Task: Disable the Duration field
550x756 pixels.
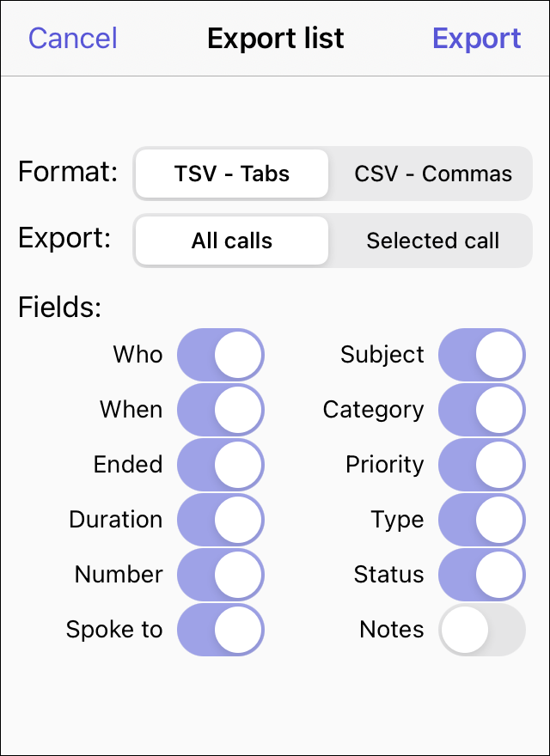Action: click(221, 520)
